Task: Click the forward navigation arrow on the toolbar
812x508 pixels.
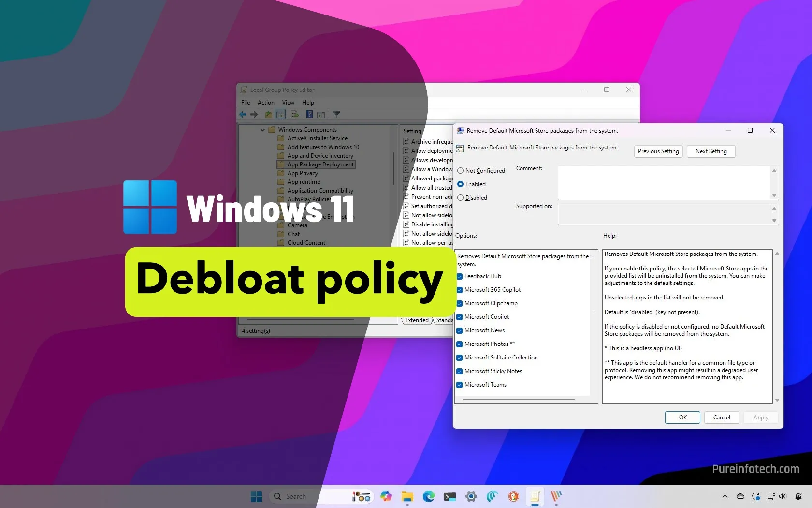Action: (253, 114)
